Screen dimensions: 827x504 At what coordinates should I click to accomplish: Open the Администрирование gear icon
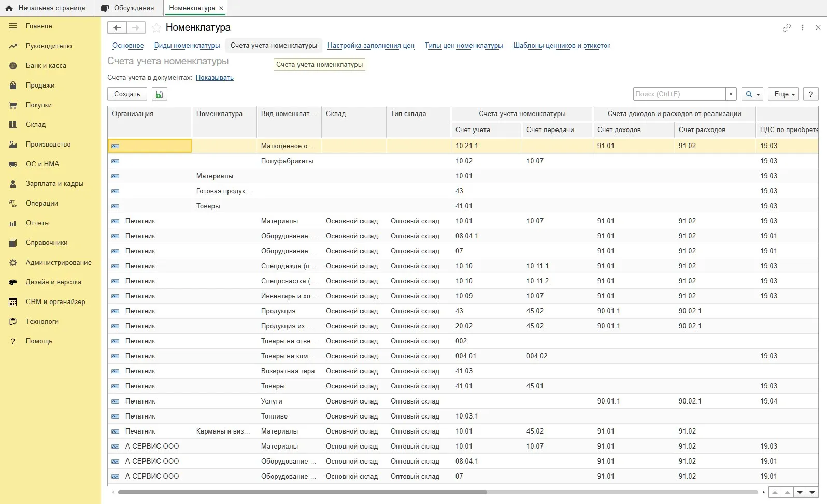[x=13, y=263]
